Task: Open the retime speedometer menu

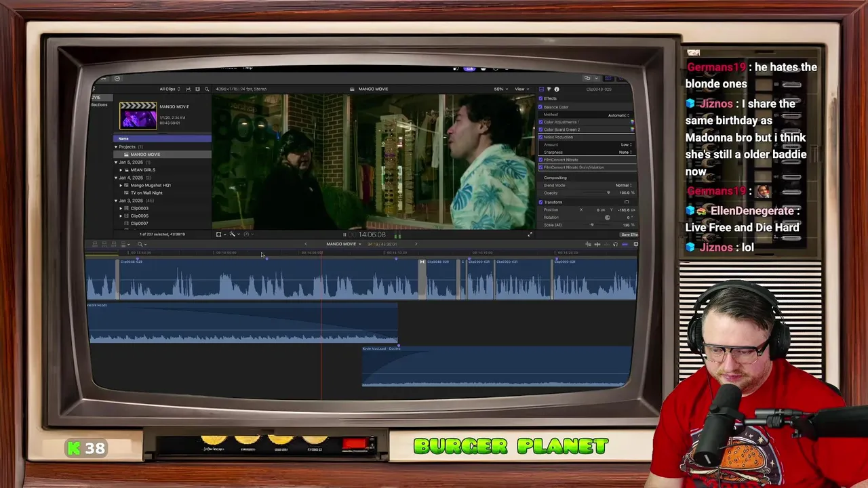Action: click(248, 235)
